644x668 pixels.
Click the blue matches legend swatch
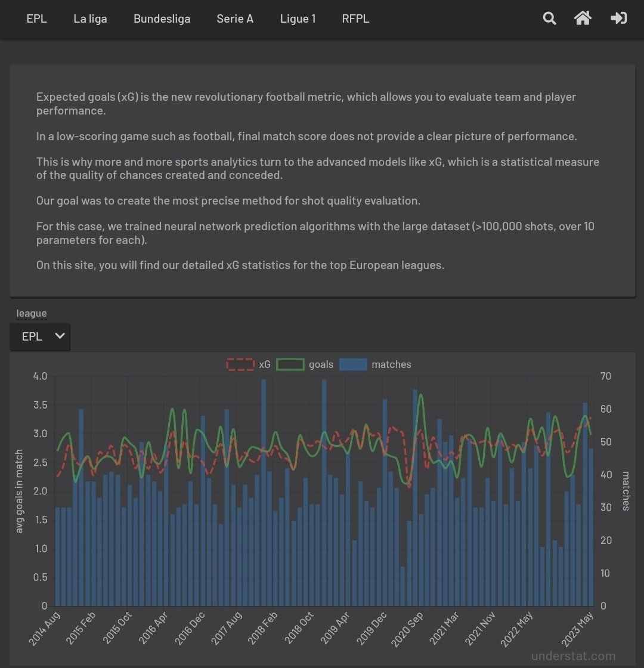pos(353,364)
